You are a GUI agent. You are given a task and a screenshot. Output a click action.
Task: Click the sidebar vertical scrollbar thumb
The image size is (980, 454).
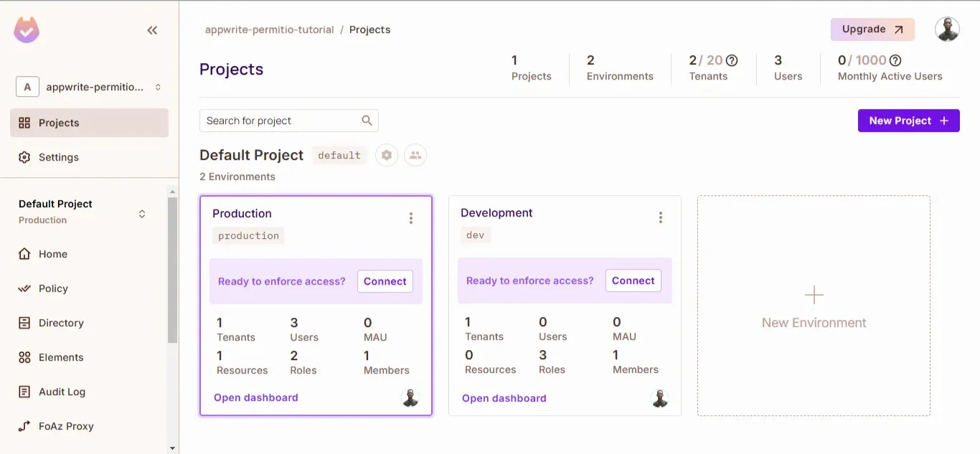coord(172,270)
